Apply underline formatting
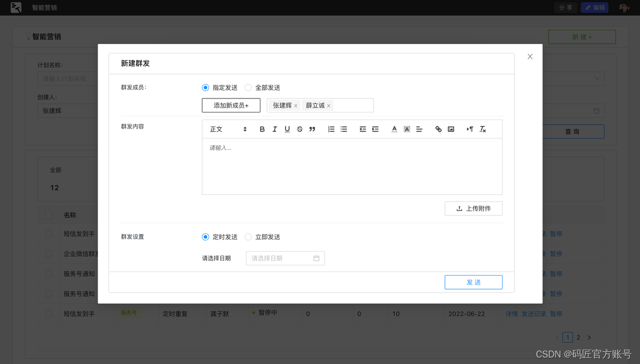The width and height of the screenshot is (640, 364). pos(287,128)
